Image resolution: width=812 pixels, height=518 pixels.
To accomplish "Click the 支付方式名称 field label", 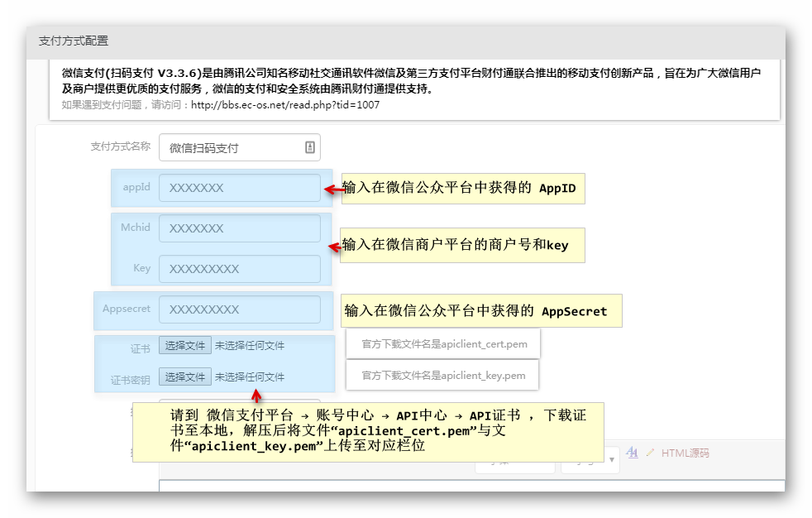I will [121, 146].
